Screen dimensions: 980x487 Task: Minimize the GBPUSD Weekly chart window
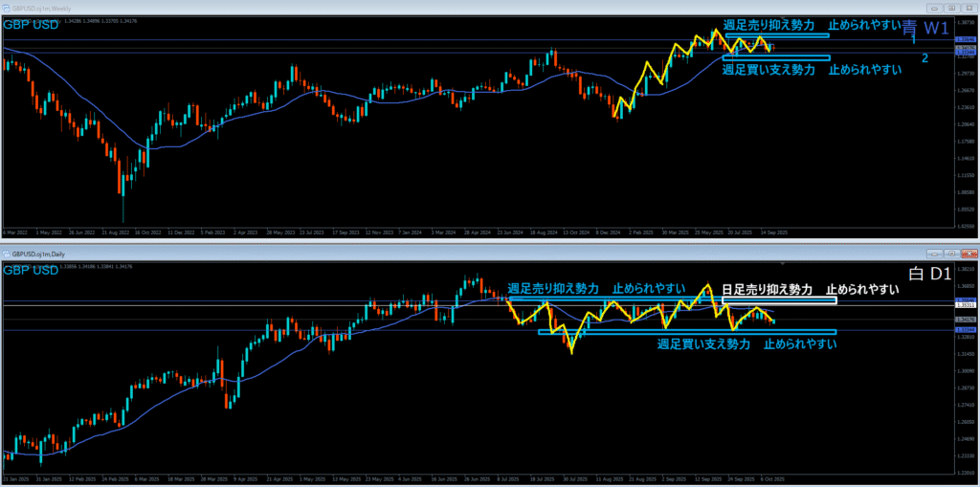934,8
